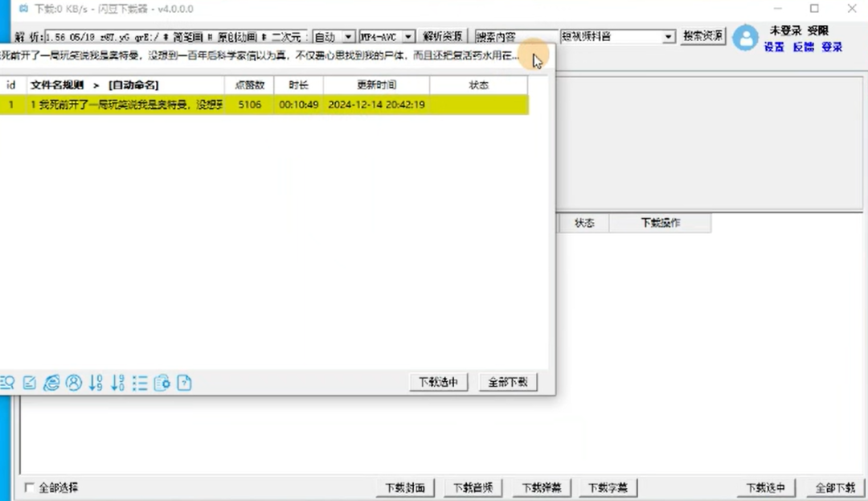
Task: Click the 解析资源 button
Action: tap(442, 36)
